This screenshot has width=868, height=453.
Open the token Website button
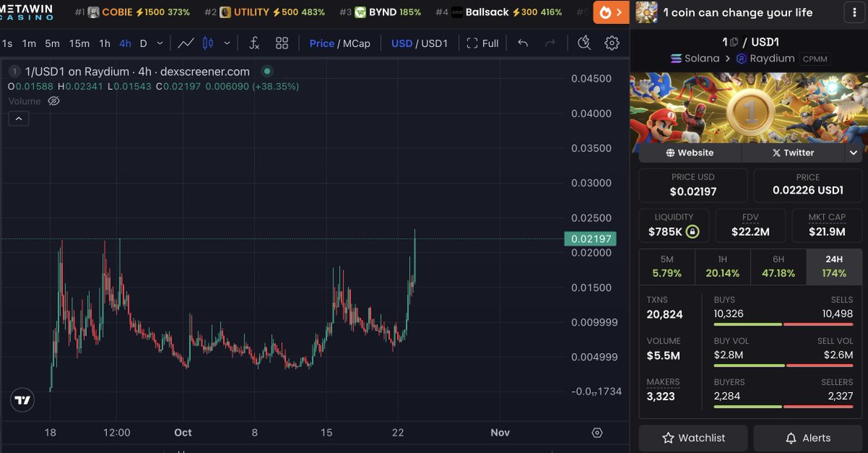coord(689,153)
